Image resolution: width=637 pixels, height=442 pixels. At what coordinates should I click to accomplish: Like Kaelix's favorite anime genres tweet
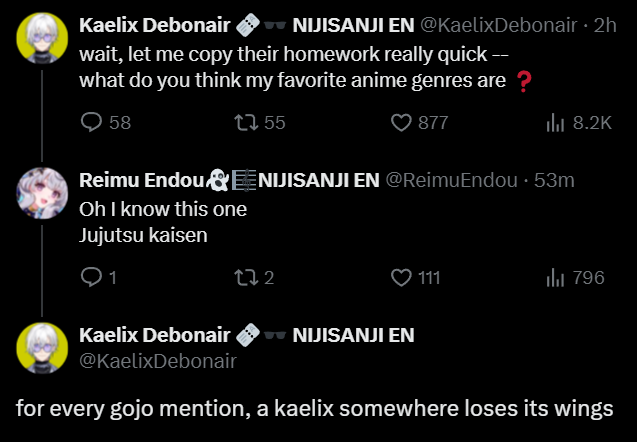tap(402, 122)
